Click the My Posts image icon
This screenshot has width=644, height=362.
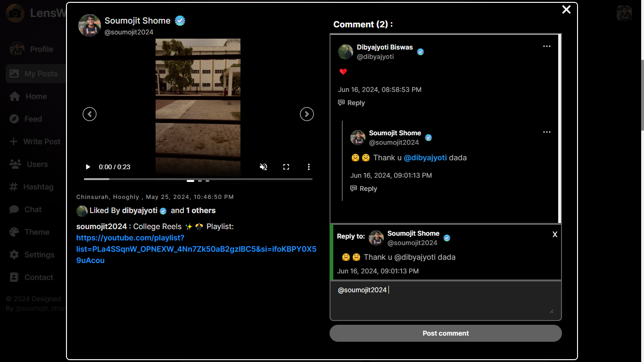[14, 74]
